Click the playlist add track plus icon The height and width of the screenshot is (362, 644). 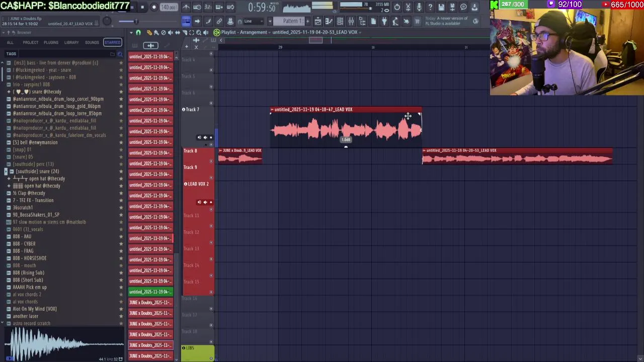[186, 47]
